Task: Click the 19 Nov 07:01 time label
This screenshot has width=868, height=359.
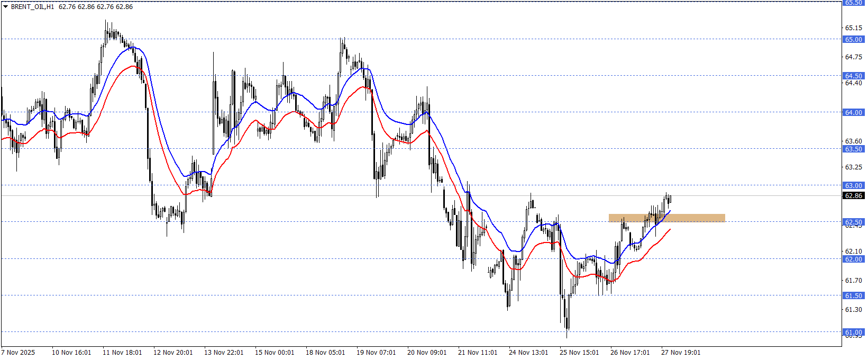Action: point(376,352)
